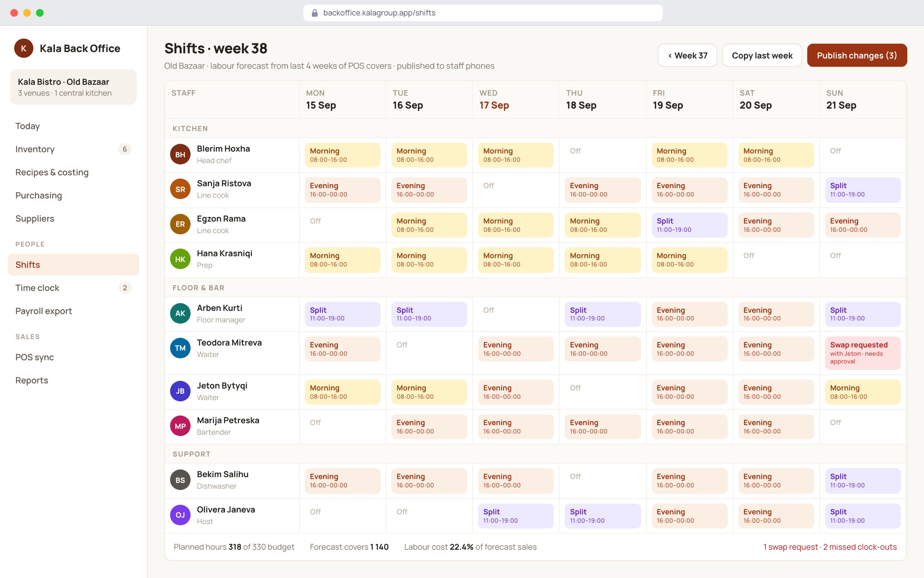Go to Recipes & costing
This screenshot has width=924, height=578.
click(73, 172)
